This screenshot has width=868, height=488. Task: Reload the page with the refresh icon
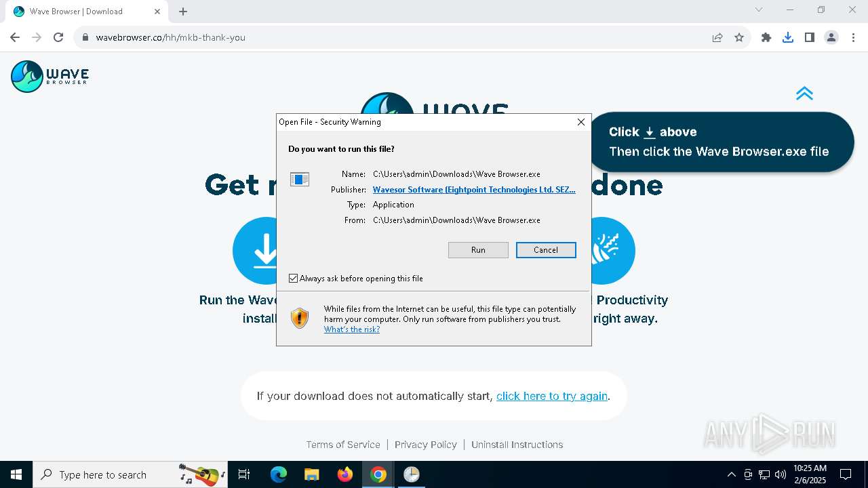[x=58, y=37]
